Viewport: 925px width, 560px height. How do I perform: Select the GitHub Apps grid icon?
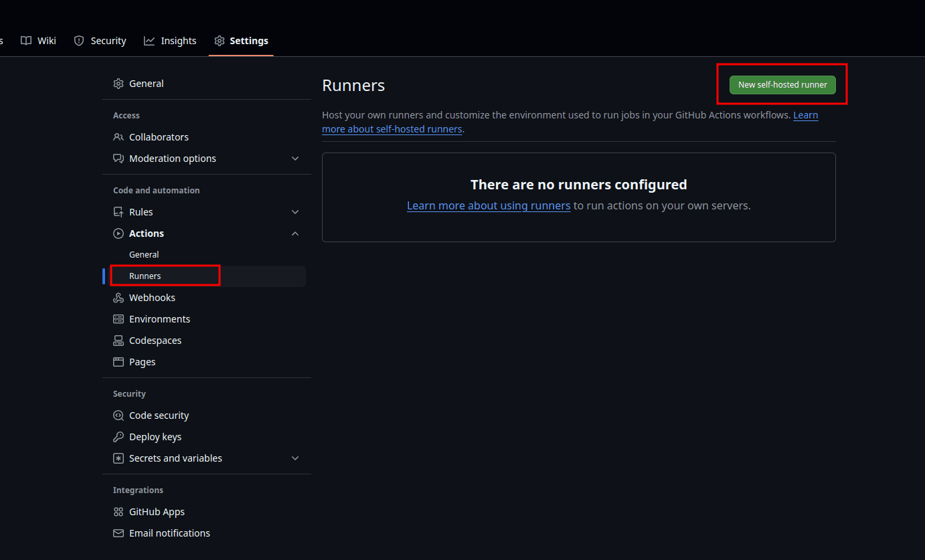coord(118,511)
